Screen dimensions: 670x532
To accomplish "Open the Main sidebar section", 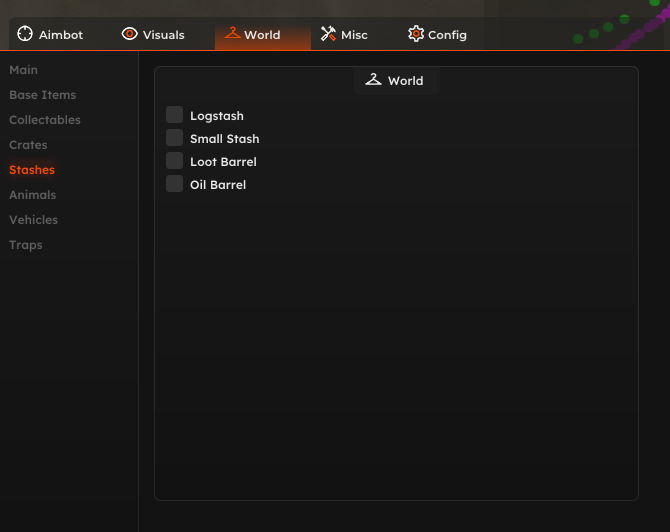I will tap(24, 70).
